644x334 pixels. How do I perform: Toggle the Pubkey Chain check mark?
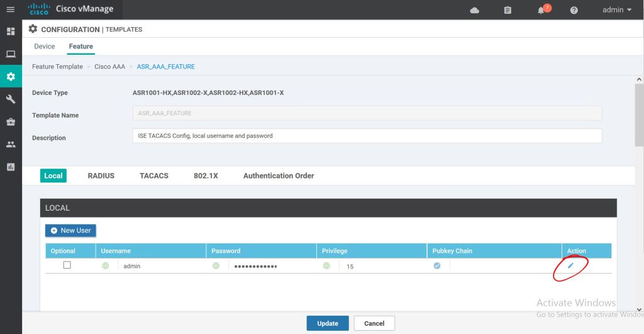point(437,266)
